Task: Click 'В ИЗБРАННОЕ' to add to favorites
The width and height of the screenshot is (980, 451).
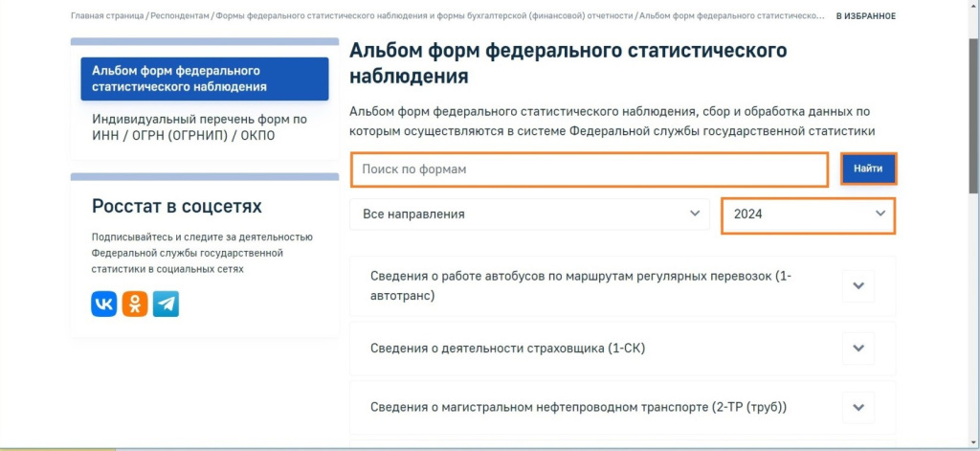Action: 866,16
